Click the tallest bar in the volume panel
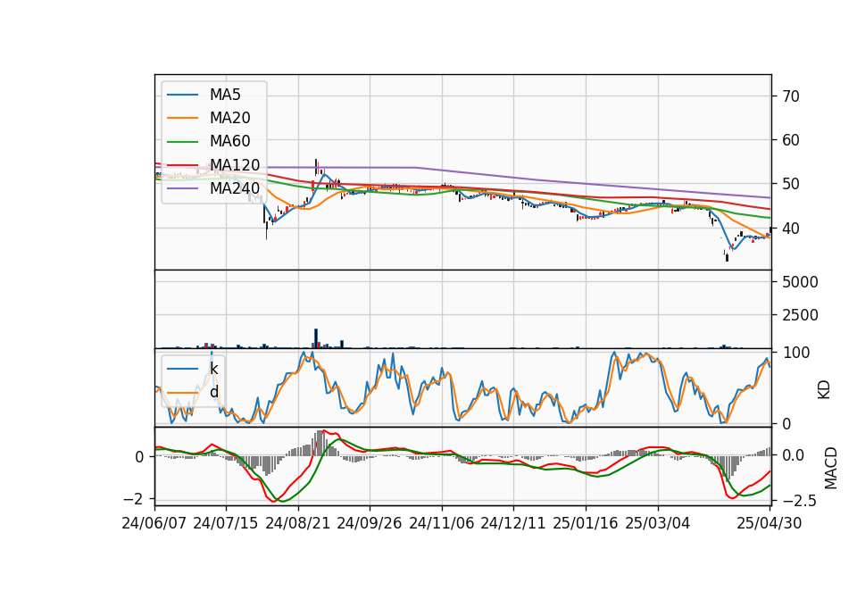 (316, 338)
